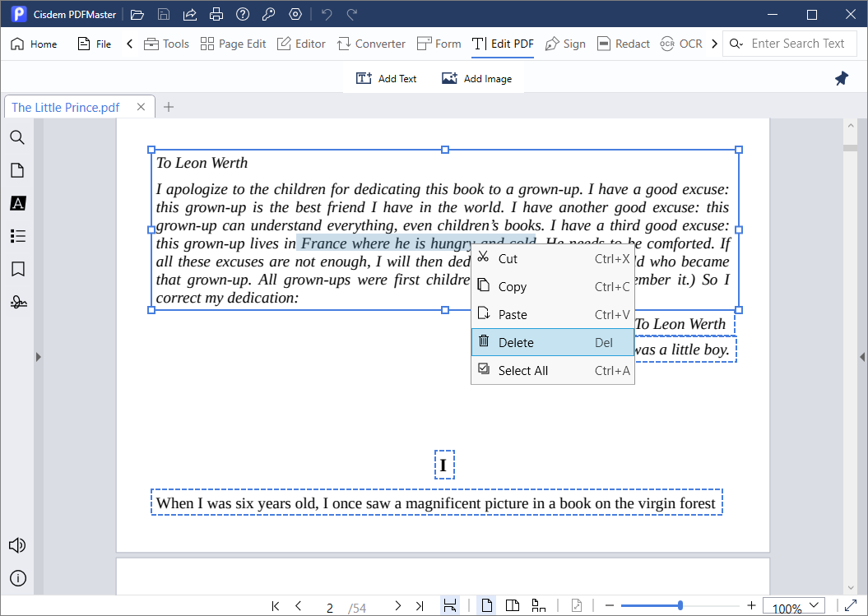This screenshot has width=868, height=616.
Task: Expand the left side panel arrow
Action: 38,357
